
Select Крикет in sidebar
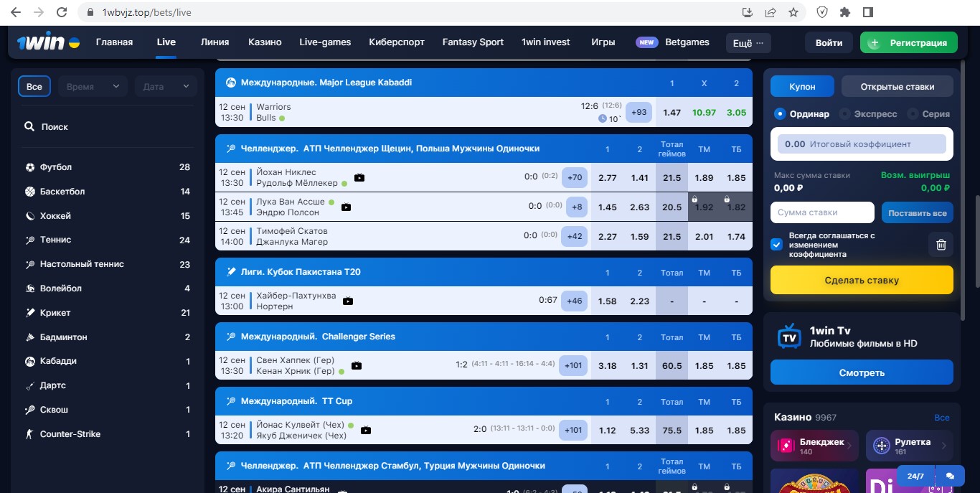coord(108,313)
